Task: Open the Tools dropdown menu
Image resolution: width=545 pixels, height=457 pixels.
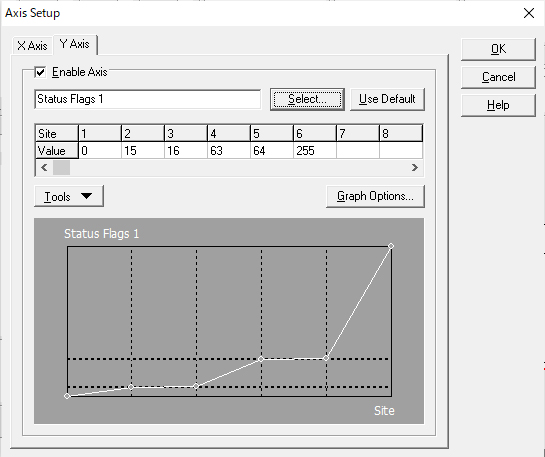Action: point(69,196)
